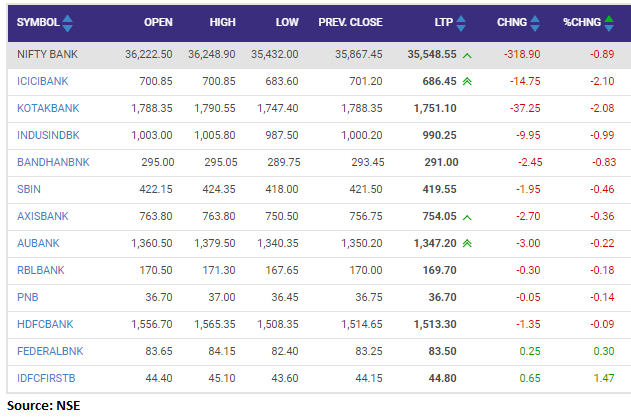Go to the SBIN stock page
The height and width of the screenshot is (418, 631).
point(30,188)
